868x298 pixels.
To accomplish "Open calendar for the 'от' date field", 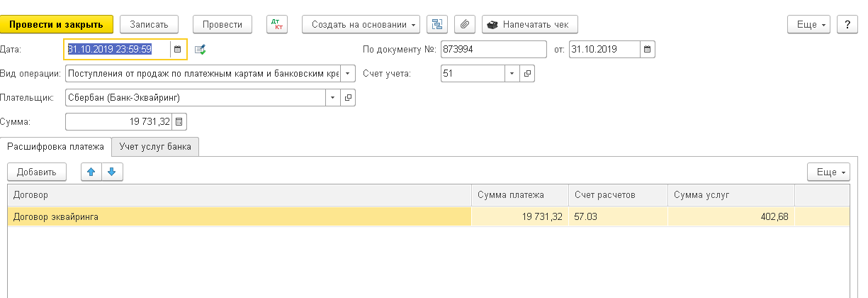I will [648, 50].
